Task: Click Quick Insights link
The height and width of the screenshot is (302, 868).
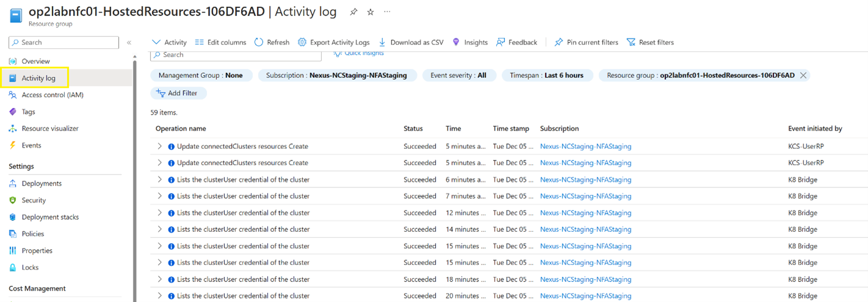Action: (359, 54)
